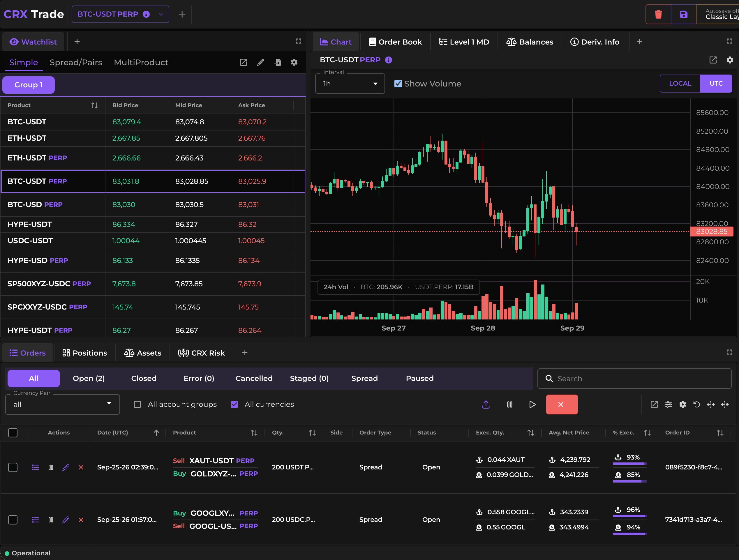This screenshot has height=560, width=739.
Task: Maximize the watchlist panel
Action: [x=298, y=41]
